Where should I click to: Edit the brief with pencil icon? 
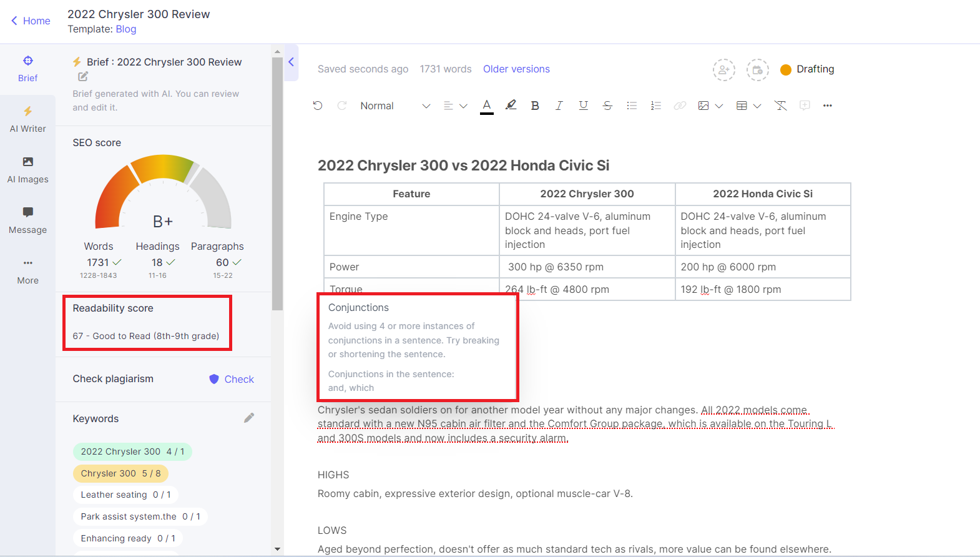tap(83, 76)
